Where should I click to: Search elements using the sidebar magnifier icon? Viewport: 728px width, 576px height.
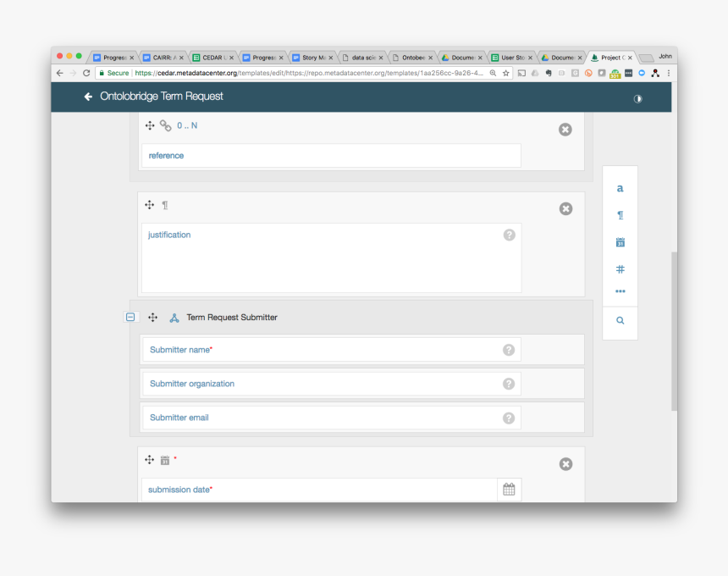point(620,321)
